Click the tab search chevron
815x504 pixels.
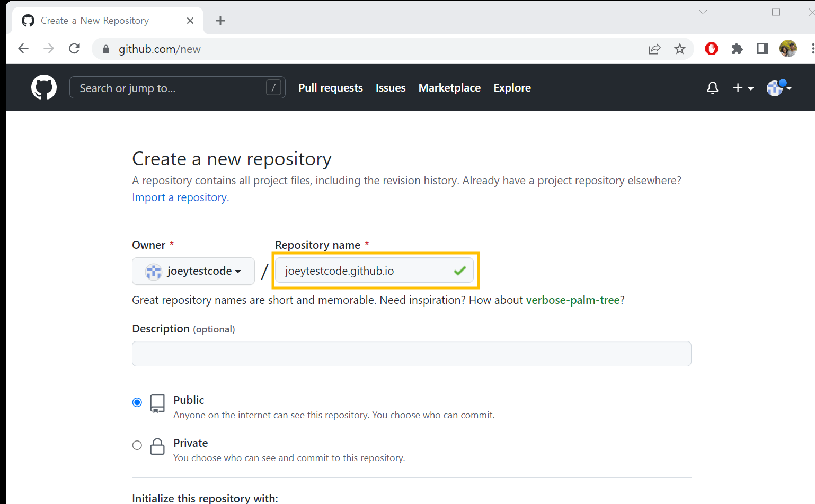(x=703, y=12)
